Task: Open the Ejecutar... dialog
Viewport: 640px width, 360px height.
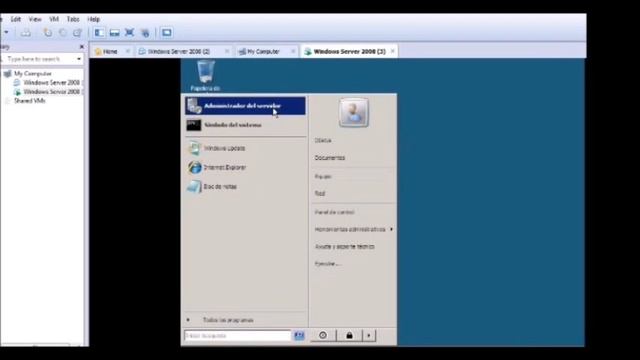Action: coord(327,264)
